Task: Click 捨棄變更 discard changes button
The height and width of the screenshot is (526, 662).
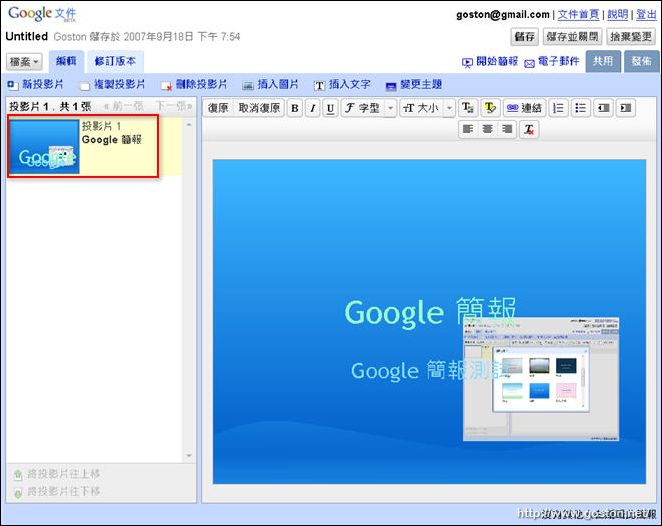Action: pyautogui.click(x=631, y=37)
